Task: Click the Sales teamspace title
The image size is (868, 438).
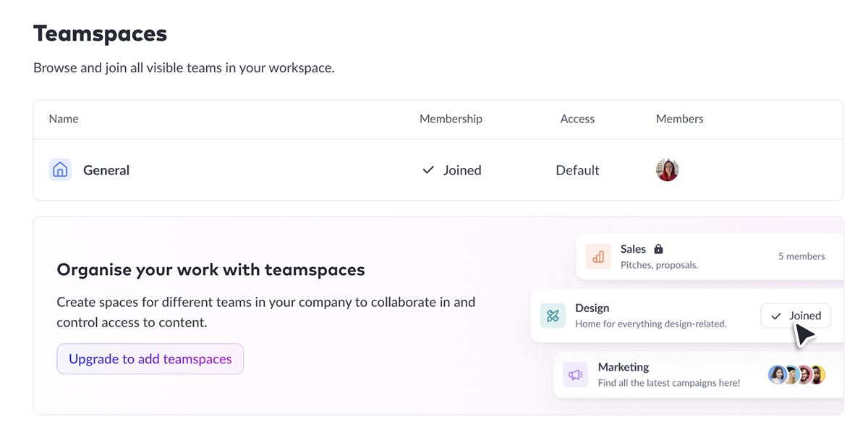Action: tap(633, 249)
